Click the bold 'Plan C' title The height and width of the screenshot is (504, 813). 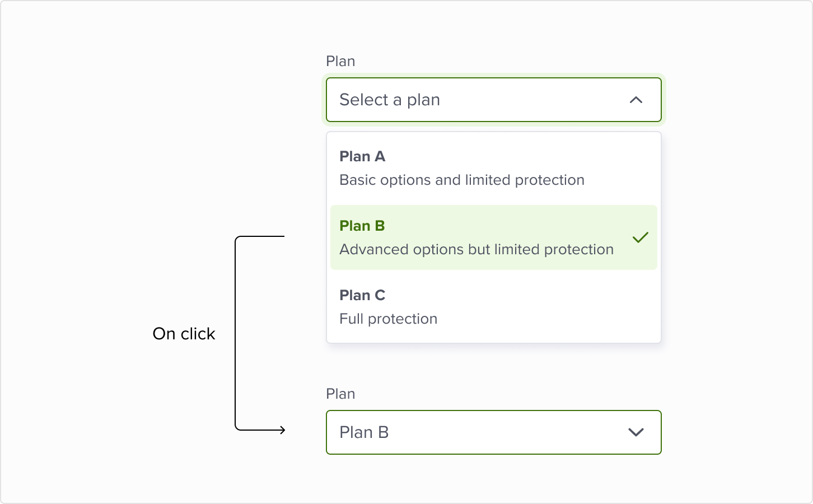362,296
